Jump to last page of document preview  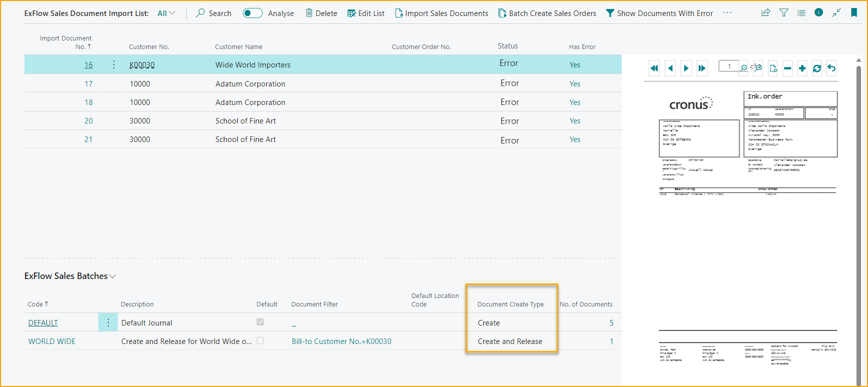[x=702, y=68]
